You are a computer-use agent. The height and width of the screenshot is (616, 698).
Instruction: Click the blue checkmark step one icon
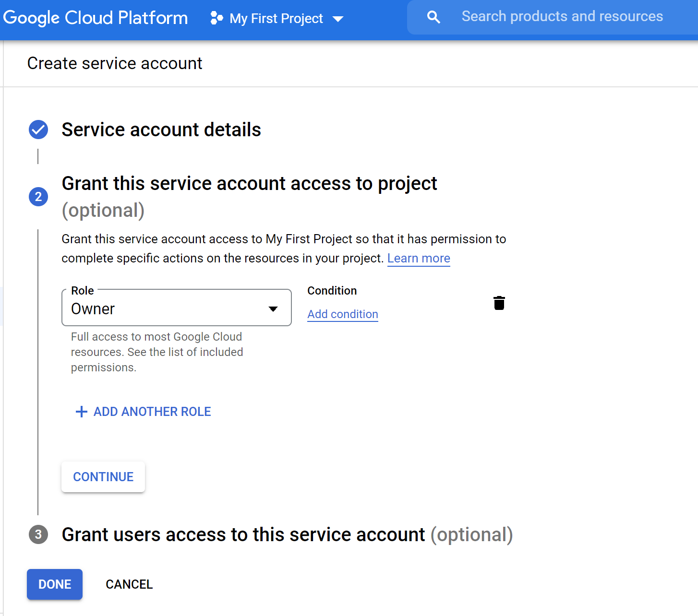[38, 130]
